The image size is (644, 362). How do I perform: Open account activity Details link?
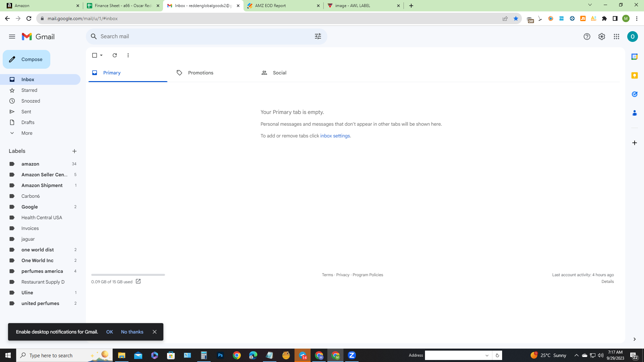point(607,282)
